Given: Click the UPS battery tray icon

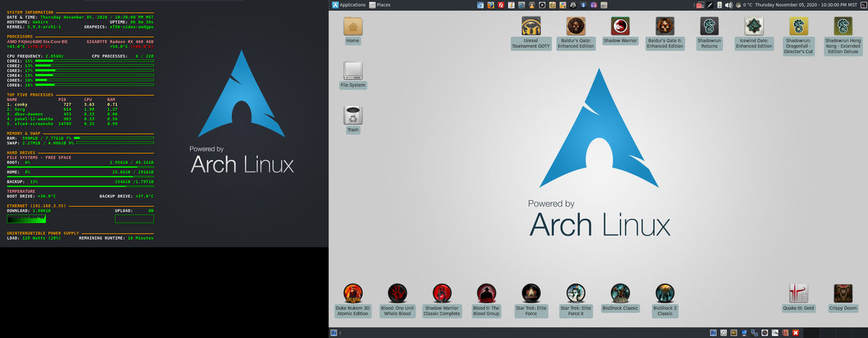Looking at the screenshot, I should (719, 5).
